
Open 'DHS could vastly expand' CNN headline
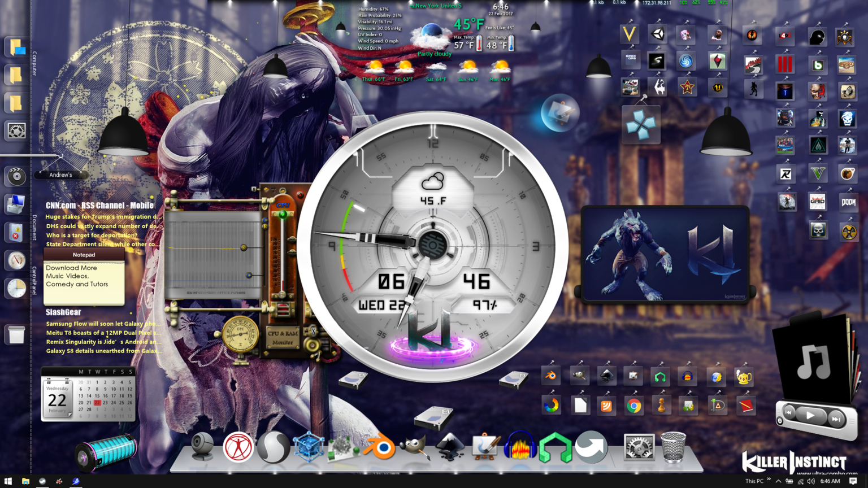tap(103, 226)
